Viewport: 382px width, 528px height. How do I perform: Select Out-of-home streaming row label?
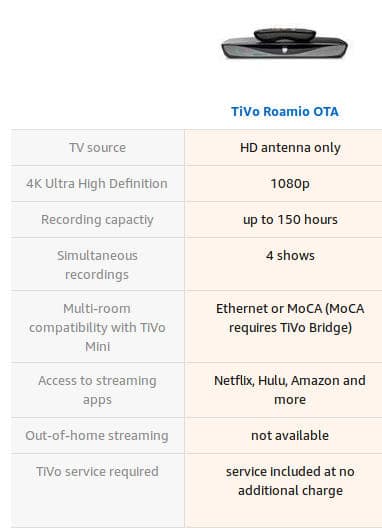point(97,435)
